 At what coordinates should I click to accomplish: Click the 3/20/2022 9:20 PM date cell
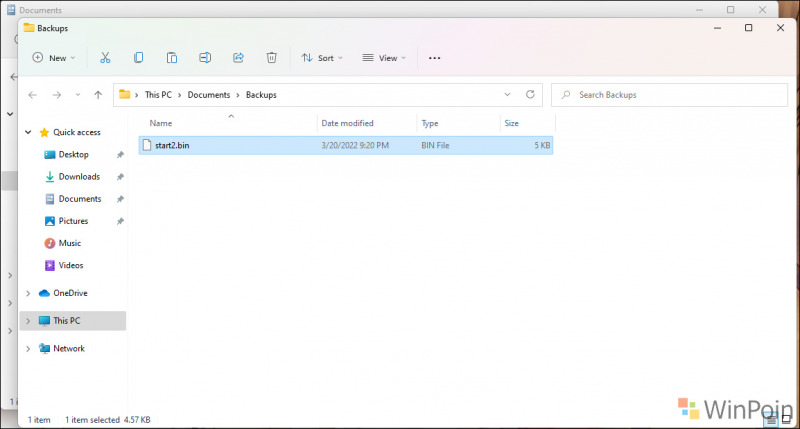355,145
